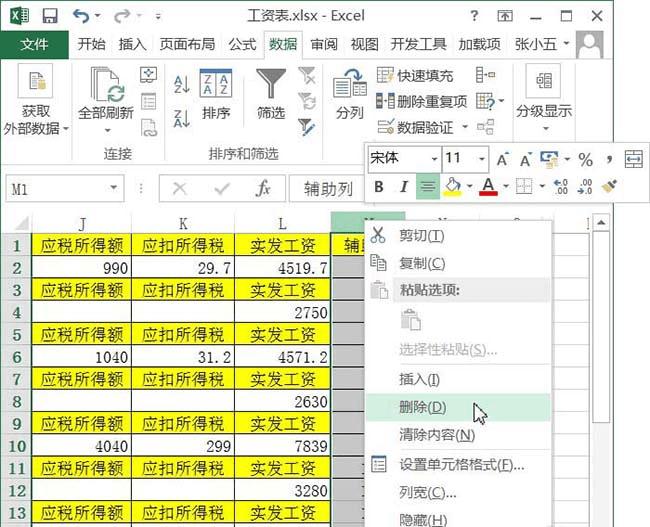
Task: Expand the 数据验证 dropdown arrow
Action: point(465,127)
